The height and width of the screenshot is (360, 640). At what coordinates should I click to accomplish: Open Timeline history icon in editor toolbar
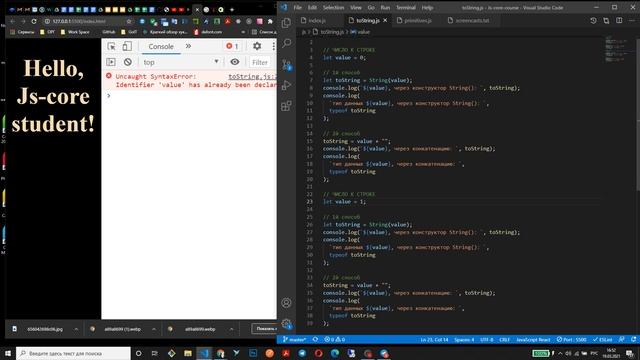pyautogui.click(x=593, y=20)
